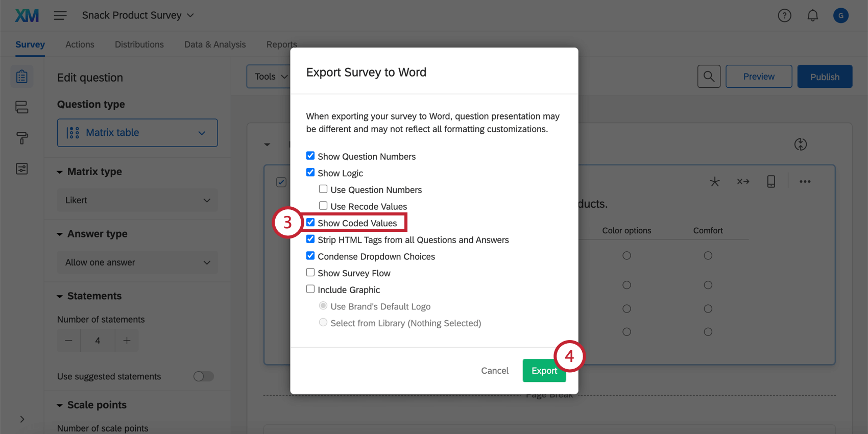Open the notifications bell

coord(812,16)
